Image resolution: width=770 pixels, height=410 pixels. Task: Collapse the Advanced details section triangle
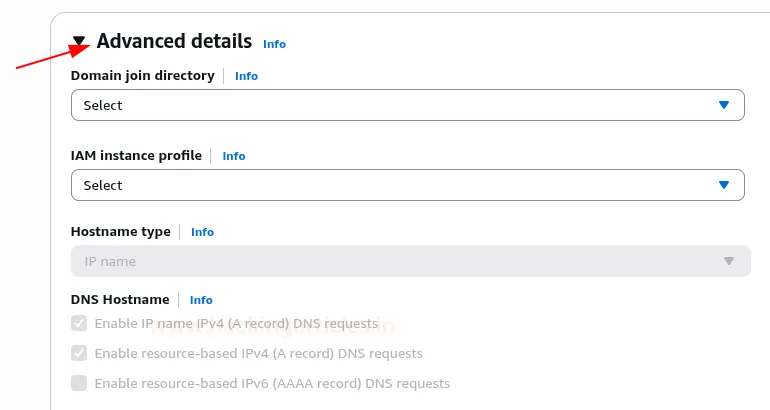(x=79, y=42)
